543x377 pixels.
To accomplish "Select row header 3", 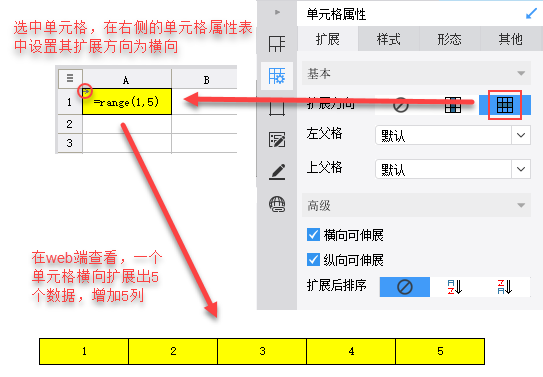I will click(x=70, y=143).
